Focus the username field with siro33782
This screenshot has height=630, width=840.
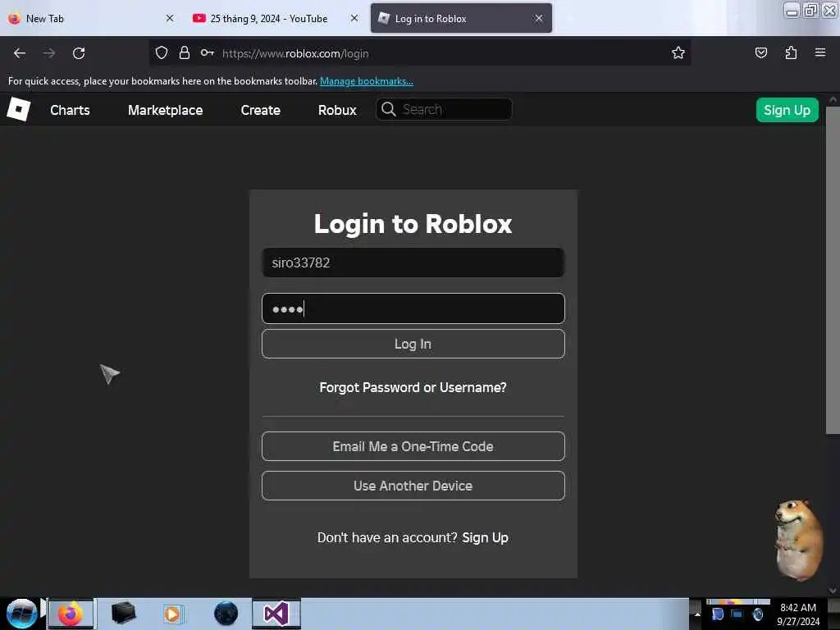point(413,262)
